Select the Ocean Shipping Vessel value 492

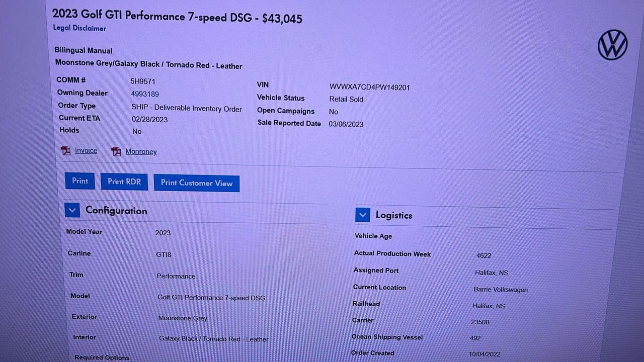point(475,338)
